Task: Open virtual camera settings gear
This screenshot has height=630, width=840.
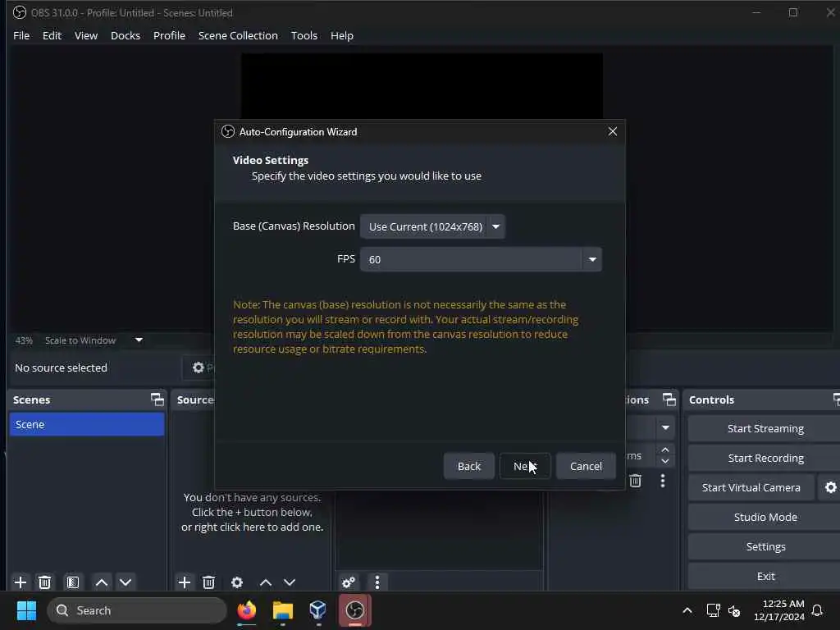Action: click(830, 487)
